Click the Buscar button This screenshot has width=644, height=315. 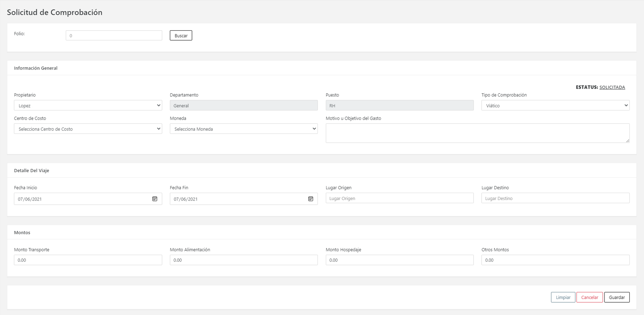point(181,35)
